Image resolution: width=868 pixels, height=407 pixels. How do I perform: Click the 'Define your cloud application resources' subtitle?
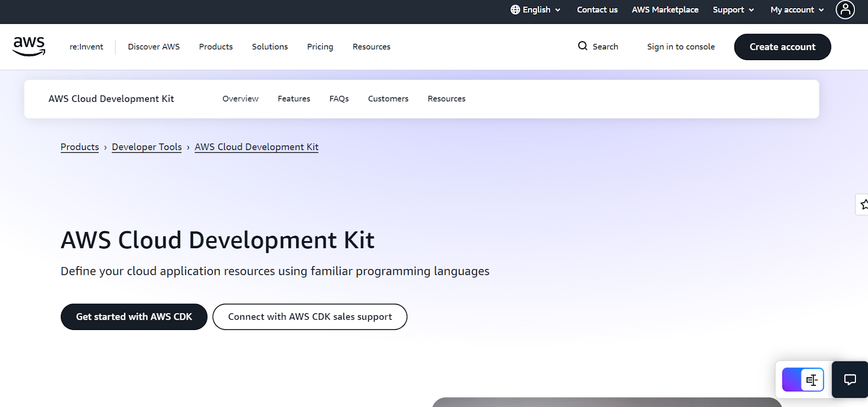tap(275, 271)
